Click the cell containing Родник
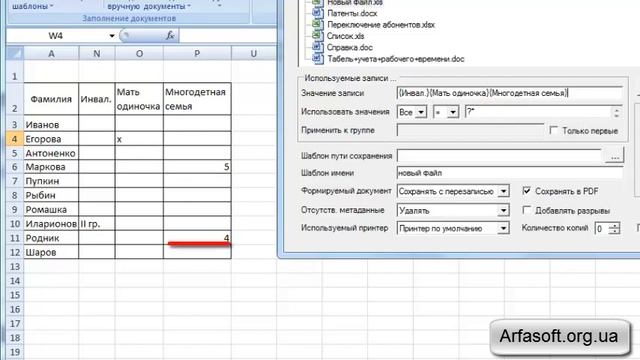Image resolution: width=640 pixels, height=360 pixels. tap(51, 238)
